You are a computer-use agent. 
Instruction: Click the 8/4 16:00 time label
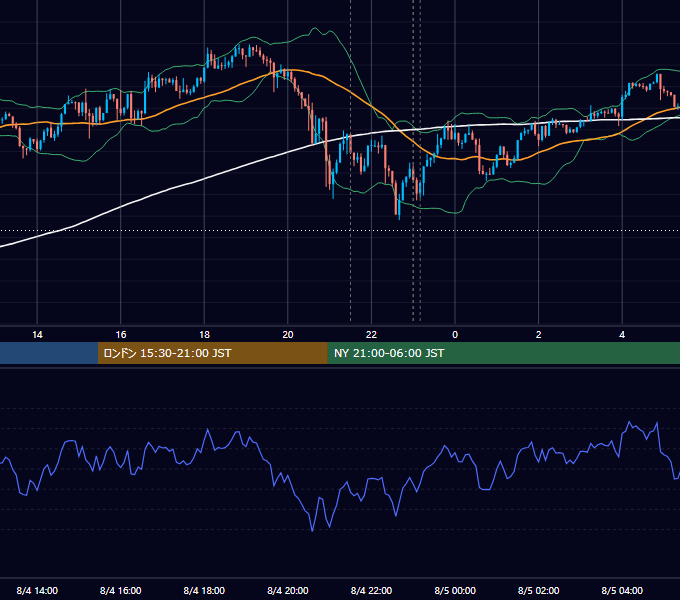tap(121, 590)
